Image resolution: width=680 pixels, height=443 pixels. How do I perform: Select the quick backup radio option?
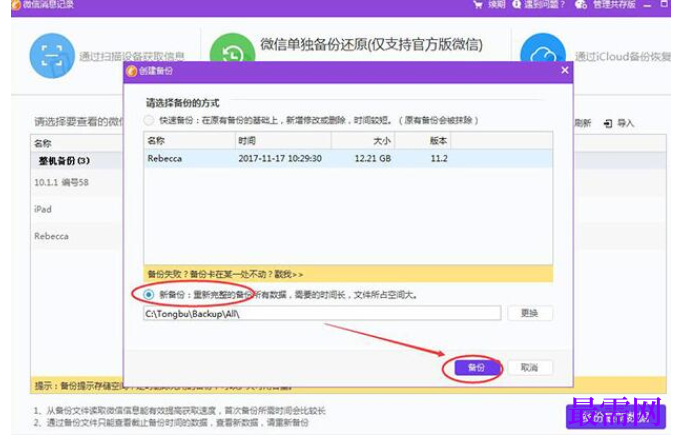pyautogui.click(x=149, y=120)
